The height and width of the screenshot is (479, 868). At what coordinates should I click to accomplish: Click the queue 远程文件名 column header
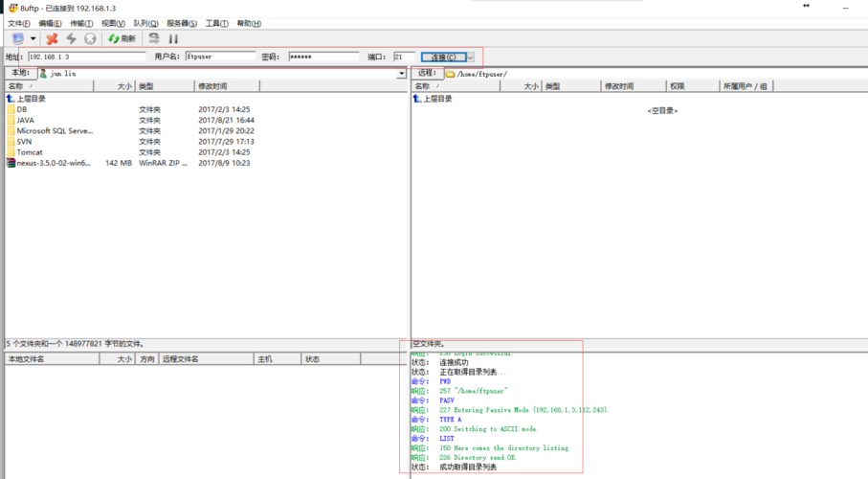(x=206, y=359)
